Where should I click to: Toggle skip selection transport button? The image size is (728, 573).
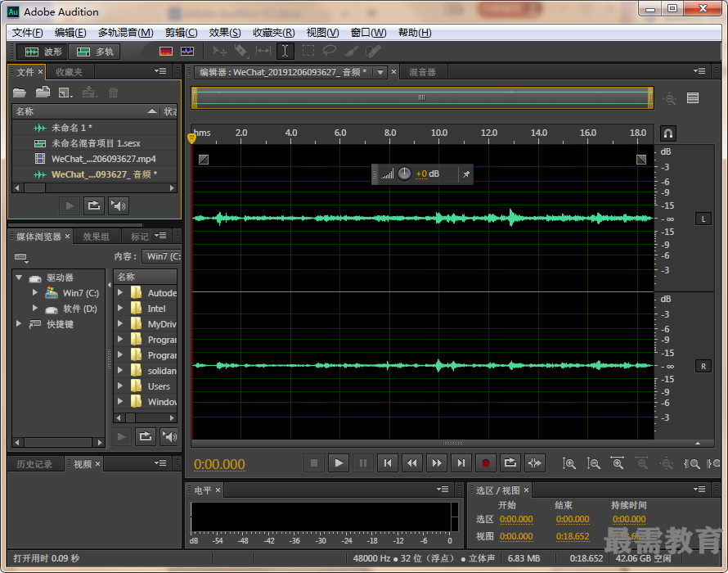click(x=535, y=462)
